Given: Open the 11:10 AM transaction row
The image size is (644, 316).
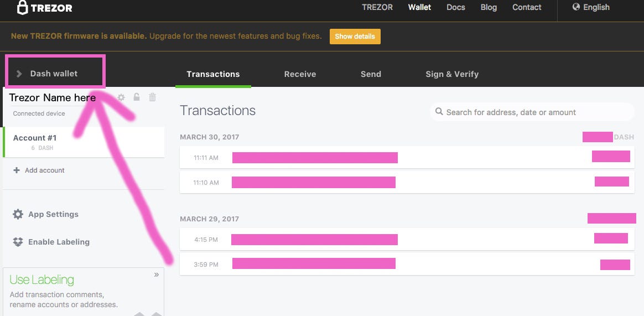Looking at the screenshot, I should 406,182.
